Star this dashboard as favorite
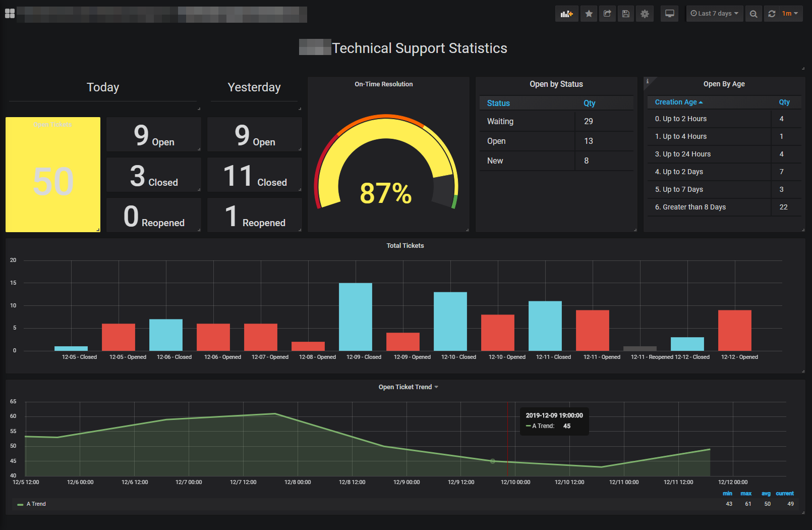The height and width of the screenshot is (530, 812). tap(589, 14)
